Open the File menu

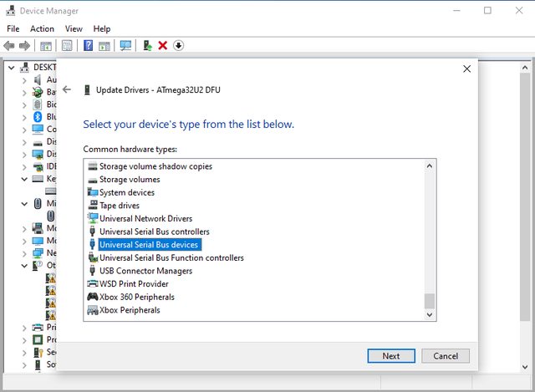(13, 28)
